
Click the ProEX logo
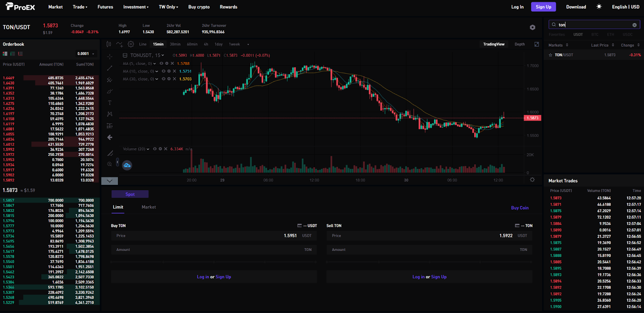point(21,7)
